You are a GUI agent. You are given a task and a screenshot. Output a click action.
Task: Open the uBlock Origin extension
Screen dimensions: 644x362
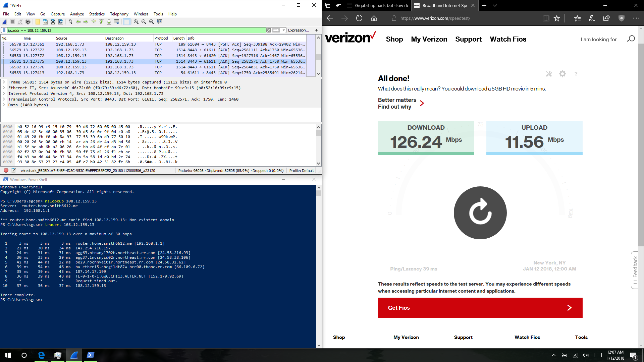pos(622,18)
